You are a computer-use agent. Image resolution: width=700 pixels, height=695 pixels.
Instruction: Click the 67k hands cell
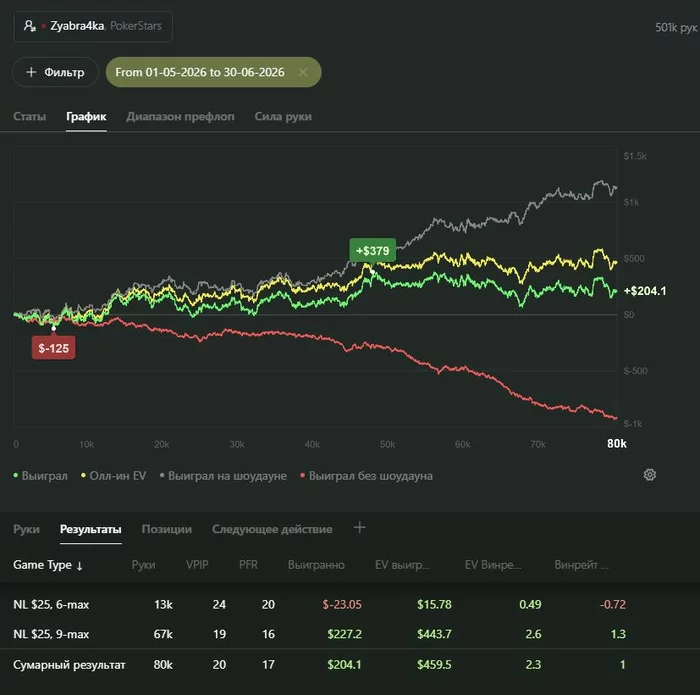point(163,634)
